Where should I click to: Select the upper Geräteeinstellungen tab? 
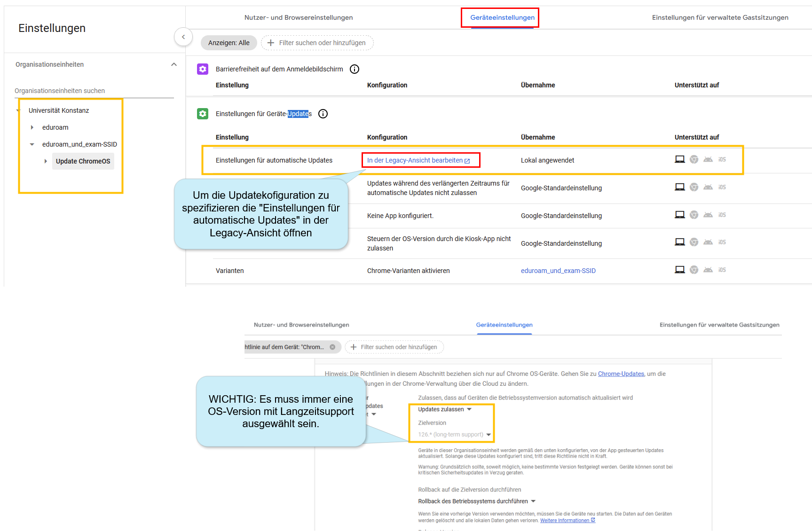tap(502, 17)
